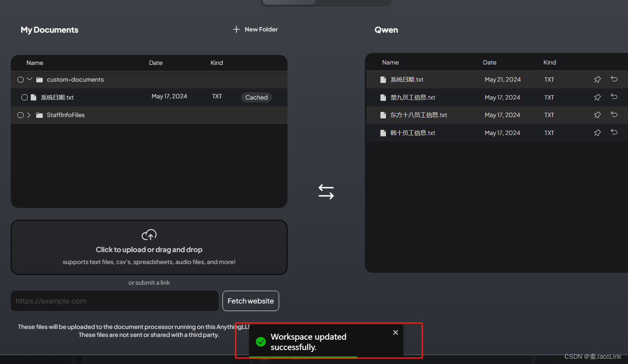Image resolution: width=628 pixels, height=364 pixels.
Task: Click the 韩十员工信息.txt file name
Action: (413, 133)
